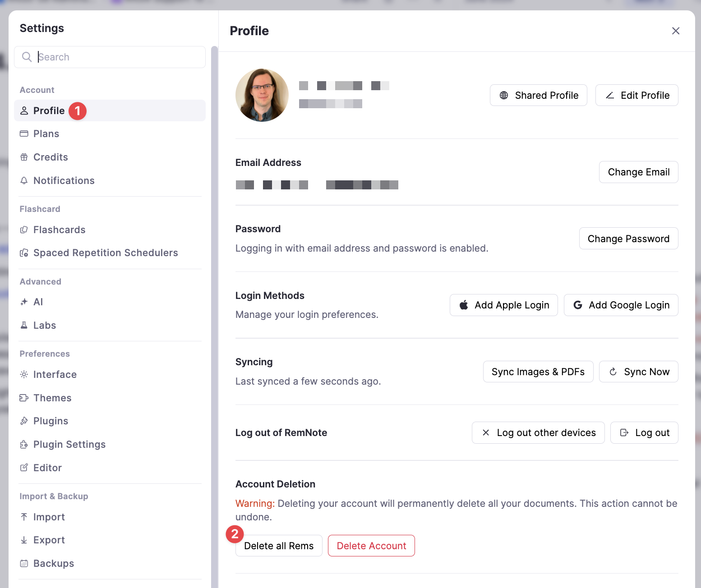The width and height of the screenshot is (701, 588).
Task: Open the Flashcards settings section
Action: click(x=59, y=230)
